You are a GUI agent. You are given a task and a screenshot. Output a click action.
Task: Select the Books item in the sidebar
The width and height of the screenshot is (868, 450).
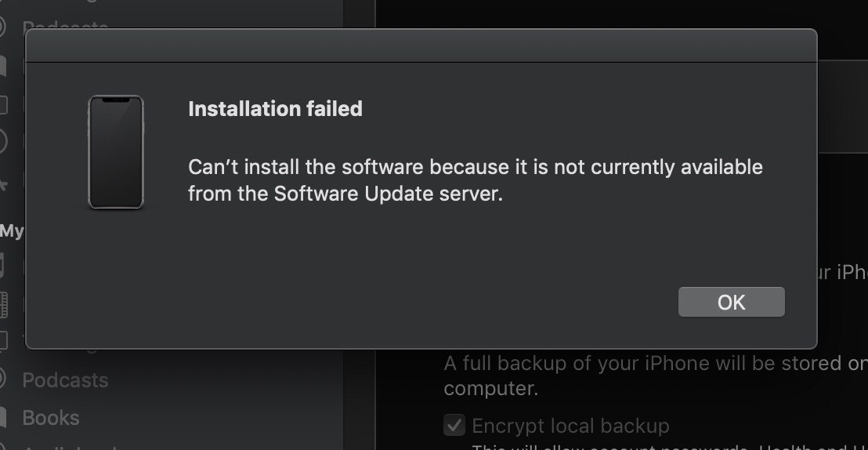(x=50, y=418)
